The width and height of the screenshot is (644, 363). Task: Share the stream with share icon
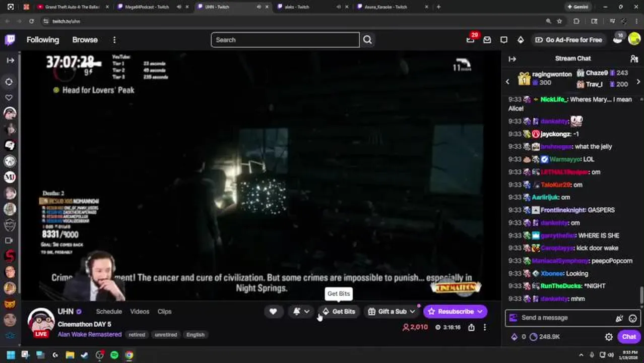pyautogui.click(x=471, y=327)
